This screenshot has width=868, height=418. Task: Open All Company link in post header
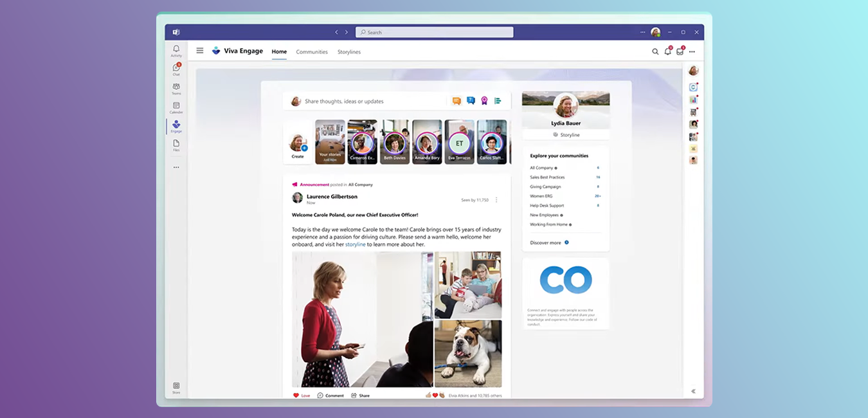360,185
